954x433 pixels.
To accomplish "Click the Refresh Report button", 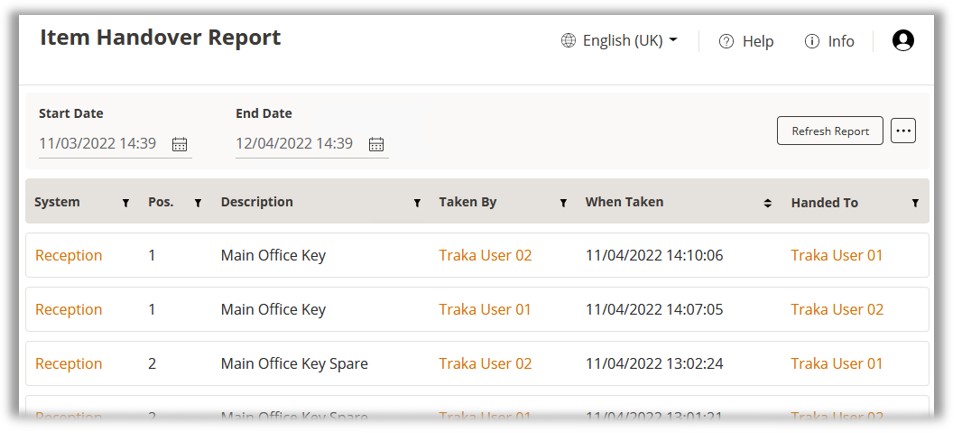I will (x=830, y=131).
